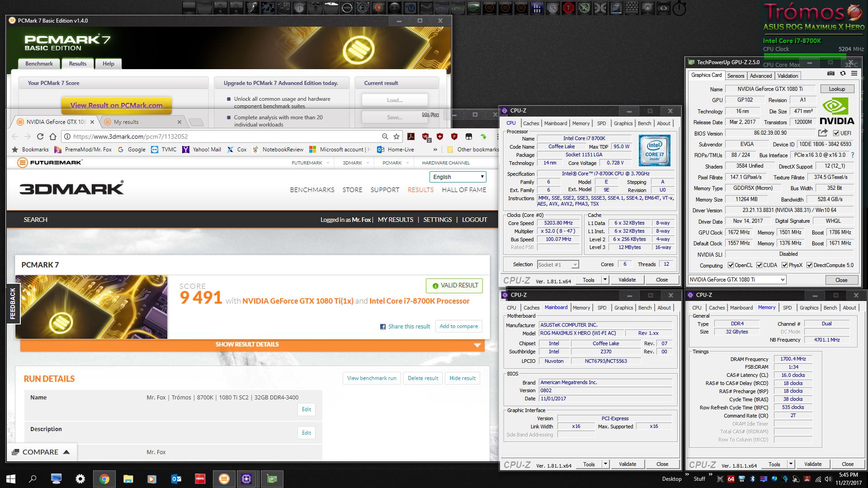This screenshot has height=488, width=868.
Task: Click Validate in the top CPU-Z window
Action: coord(627,280)
